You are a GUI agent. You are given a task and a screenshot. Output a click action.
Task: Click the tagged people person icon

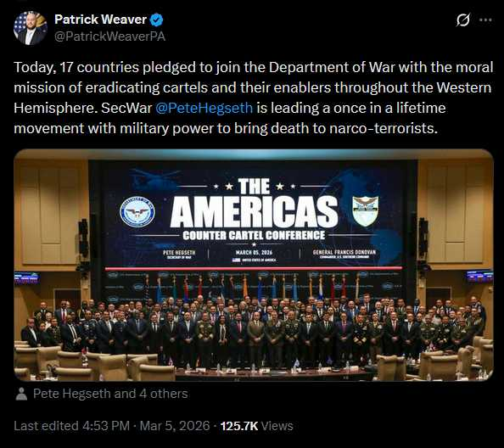click(x=21, y=394)
